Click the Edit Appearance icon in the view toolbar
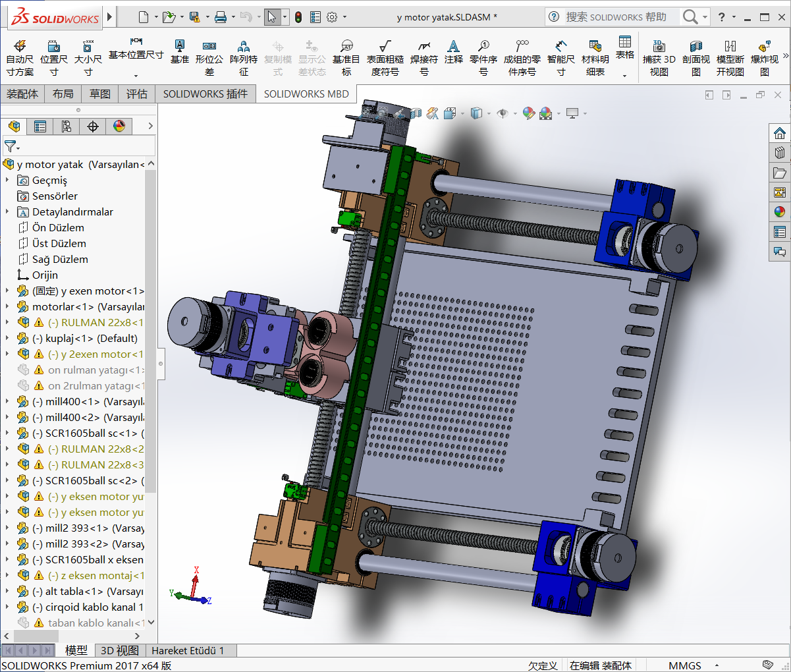Image resolution: width=791 pixels, height=672 pixels. [x=528, y=113]
